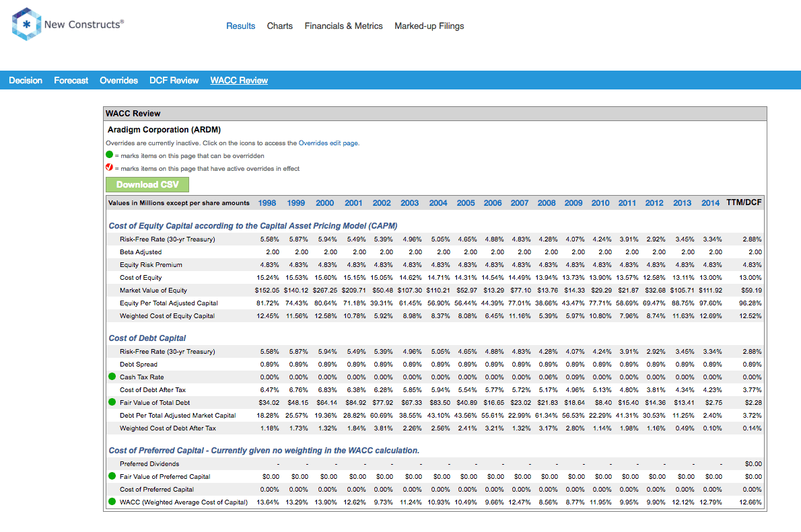
Task: Select the 2000 year column header
Action: click(x=325, y=203)
